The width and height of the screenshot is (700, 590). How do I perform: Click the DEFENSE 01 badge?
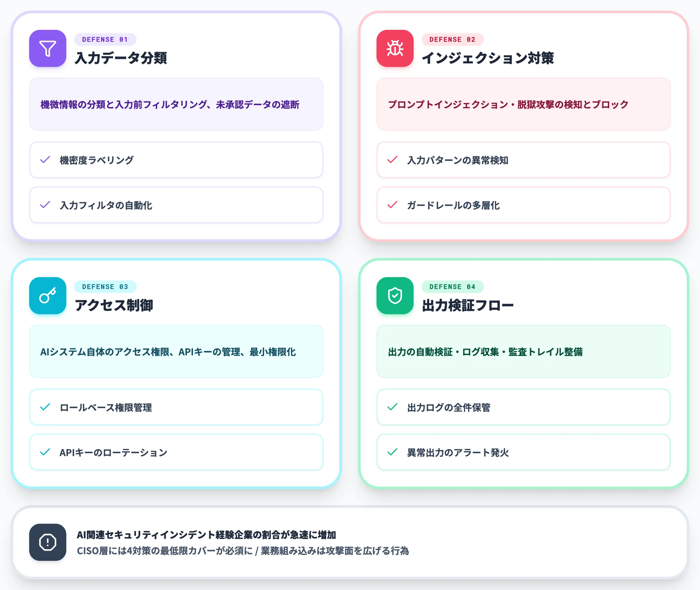(105, 39)
